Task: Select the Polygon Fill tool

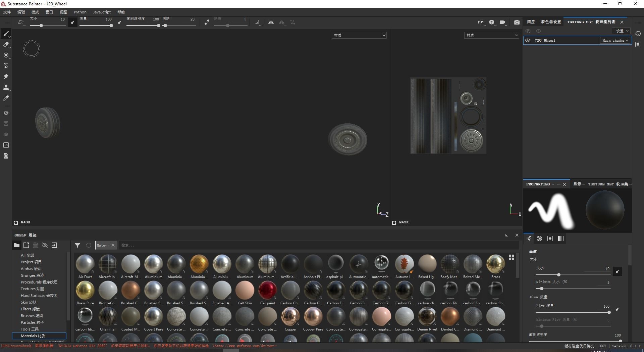Action: 6,66
